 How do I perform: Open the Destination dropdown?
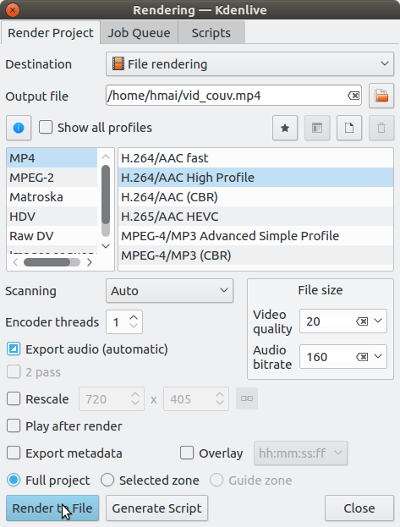point(250,64)
